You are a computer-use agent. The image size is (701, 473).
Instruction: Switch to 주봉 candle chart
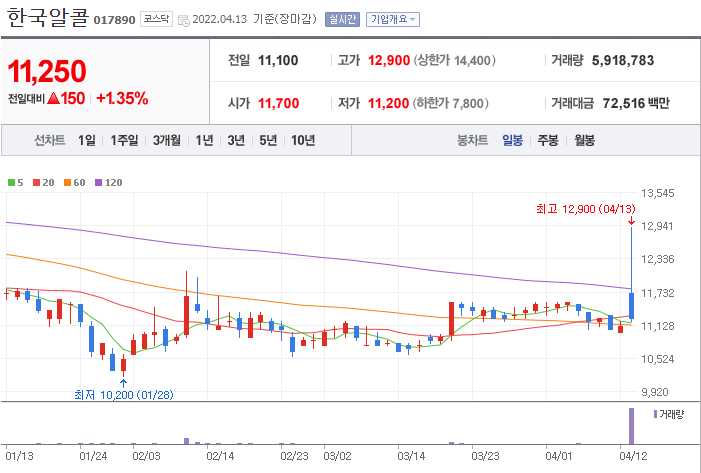point(548,140)
